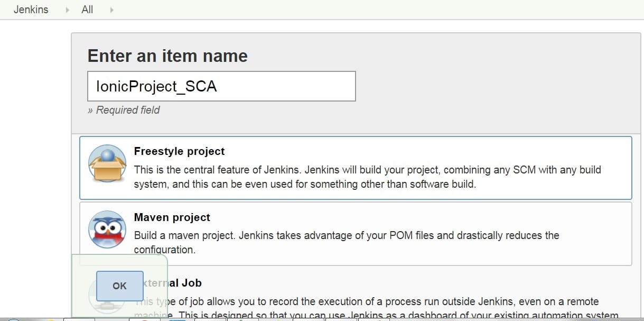Click the Maven project description text
The width and height of the screenshot is (644, 321).
pos(346,235)
